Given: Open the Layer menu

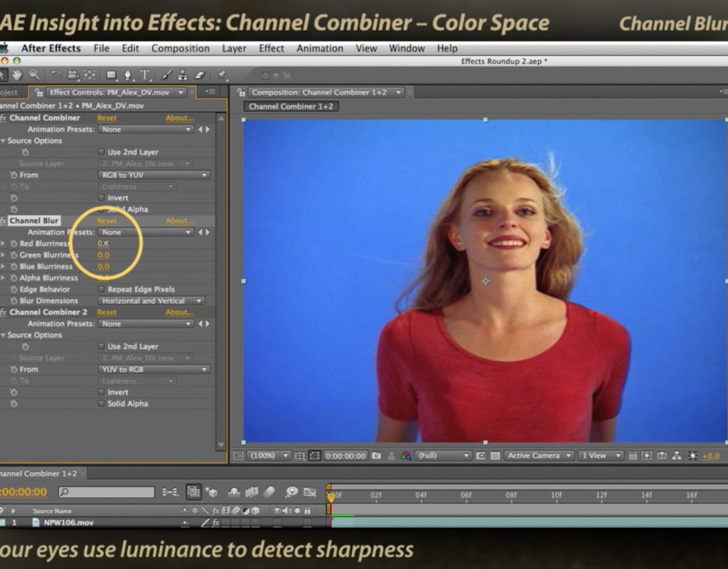Looking at the screenshot, I should point(234,48).
